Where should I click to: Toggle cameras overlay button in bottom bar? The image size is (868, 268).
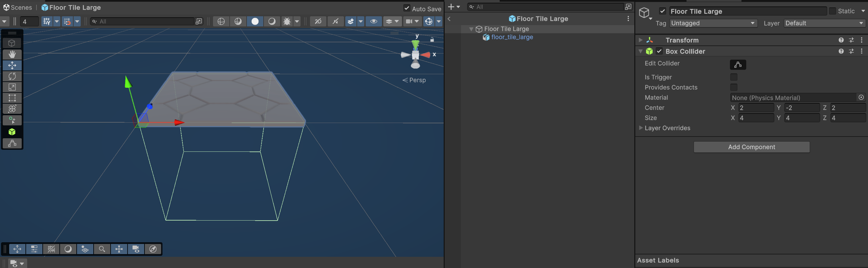pos(136,249)
